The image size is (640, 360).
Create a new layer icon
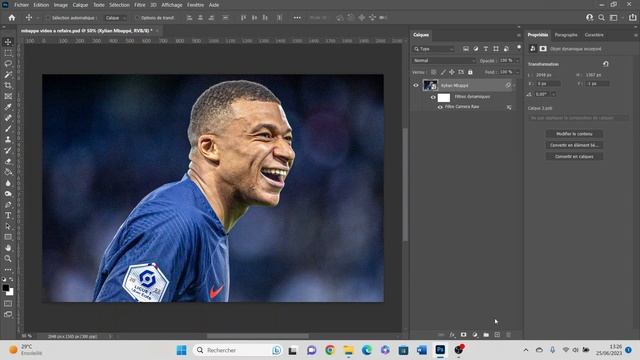[497, 334]
